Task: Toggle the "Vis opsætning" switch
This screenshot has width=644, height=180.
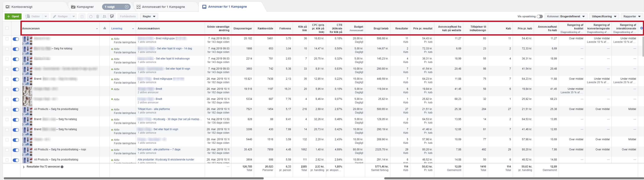Action: pos(540,16)
